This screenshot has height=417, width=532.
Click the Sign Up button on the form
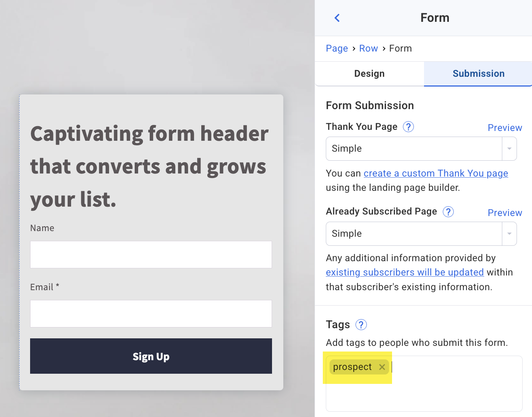coord(151,356)
